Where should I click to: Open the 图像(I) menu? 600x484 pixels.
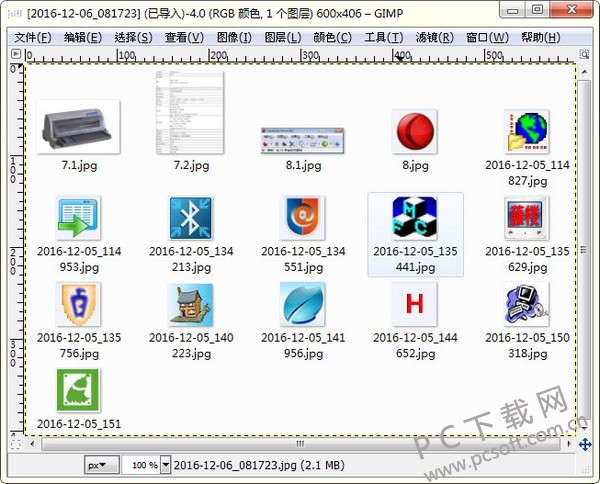234,37
